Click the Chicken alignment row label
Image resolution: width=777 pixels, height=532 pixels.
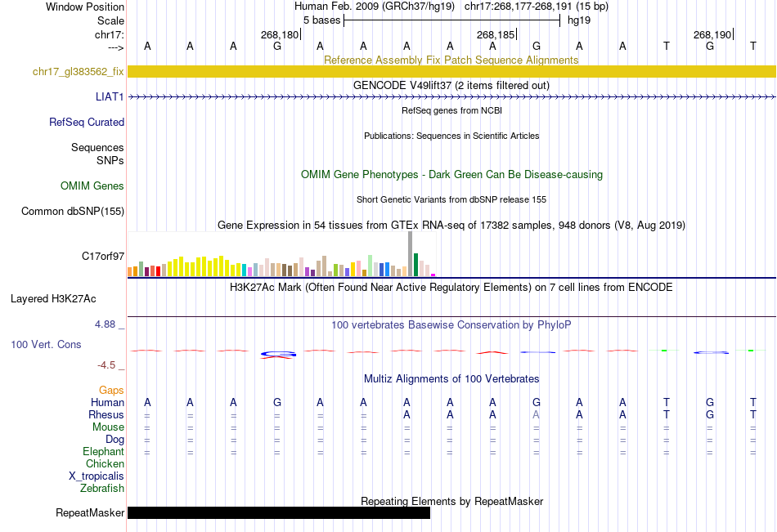105,463
